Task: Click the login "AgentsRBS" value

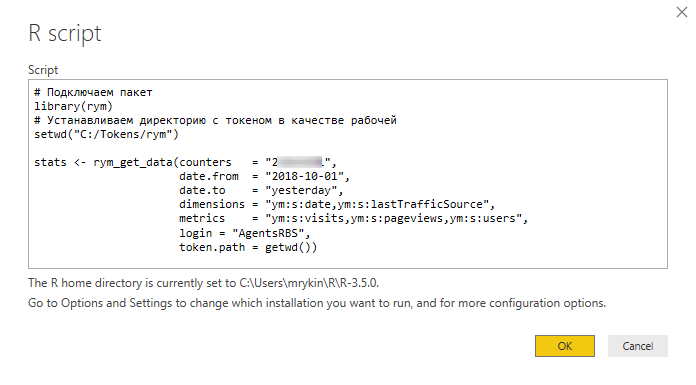Action: point(268,233)
